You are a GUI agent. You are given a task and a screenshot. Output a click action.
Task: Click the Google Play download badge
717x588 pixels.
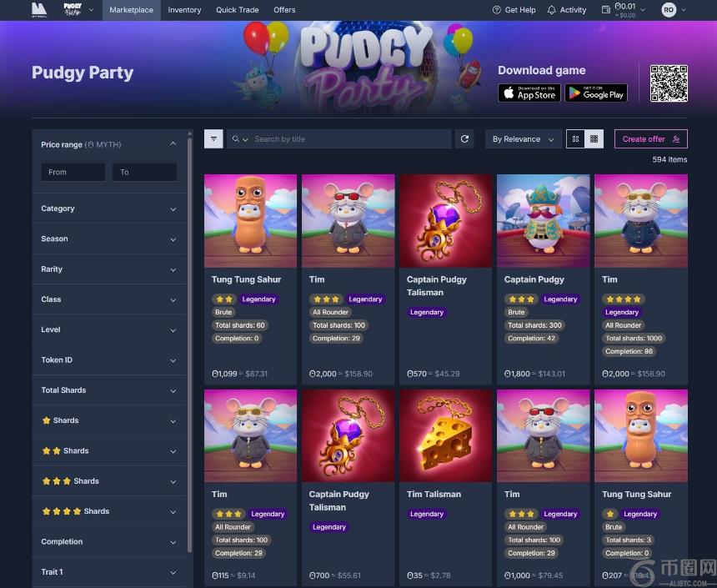point(596,93)
